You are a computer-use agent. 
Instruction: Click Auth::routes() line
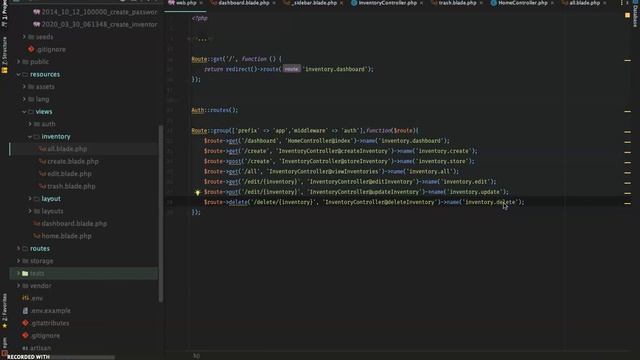[215, 110]
